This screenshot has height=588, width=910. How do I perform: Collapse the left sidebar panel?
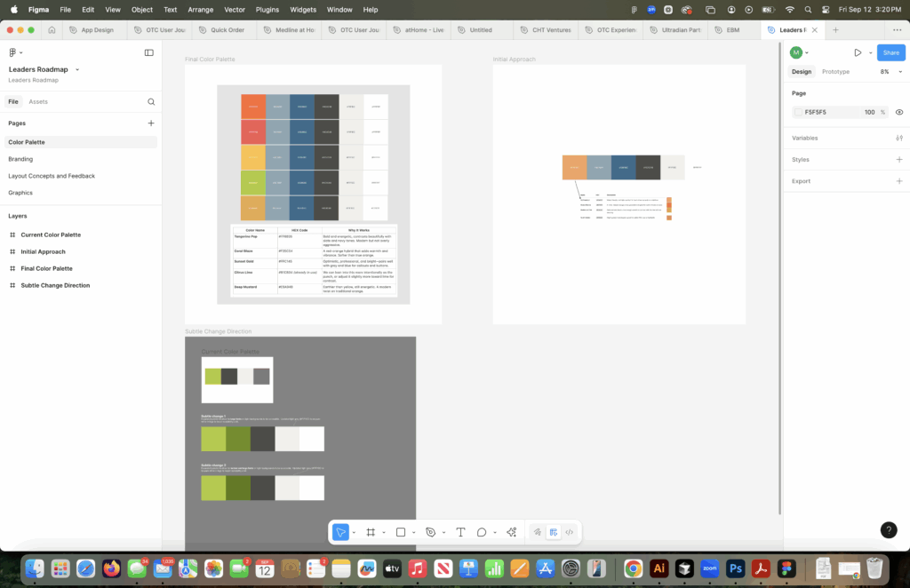(x=148, y=53)
